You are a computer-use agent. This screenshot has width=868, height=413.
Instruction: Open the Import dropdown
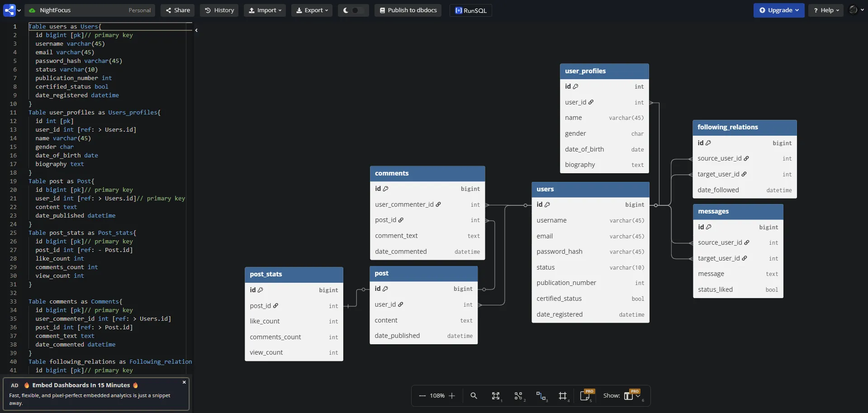pyautogui.click(x=265, y=10)
